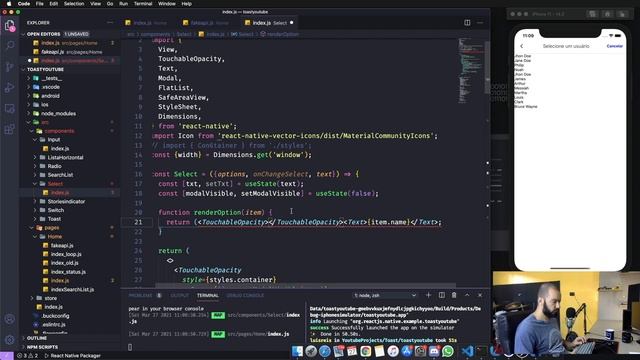640x360 pixels.
Task: Open fakeapi.js in the Home folder
Action: [62, 245]
